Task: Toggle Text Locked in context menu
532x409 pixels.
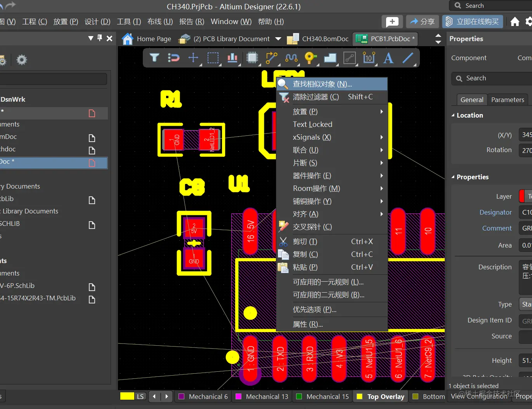Action: (x=332, y=125)
